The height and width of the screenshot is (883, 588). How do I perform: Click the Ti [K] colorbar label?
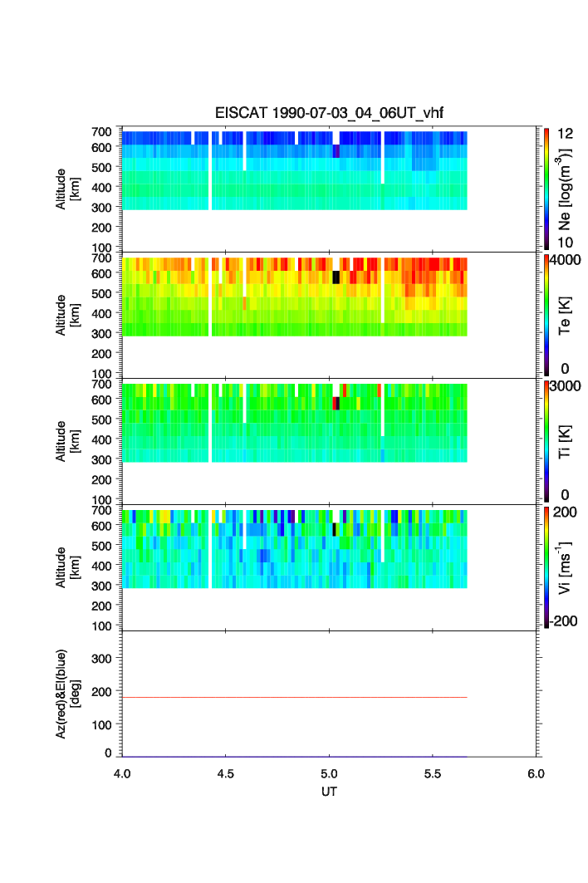click(565, 442)
